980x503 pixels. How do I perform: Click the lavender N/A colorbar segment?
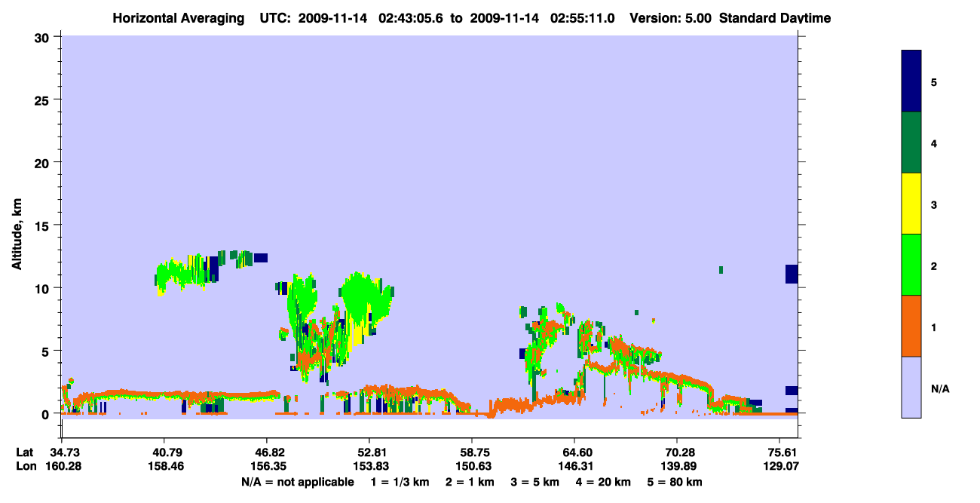point(911,387)
